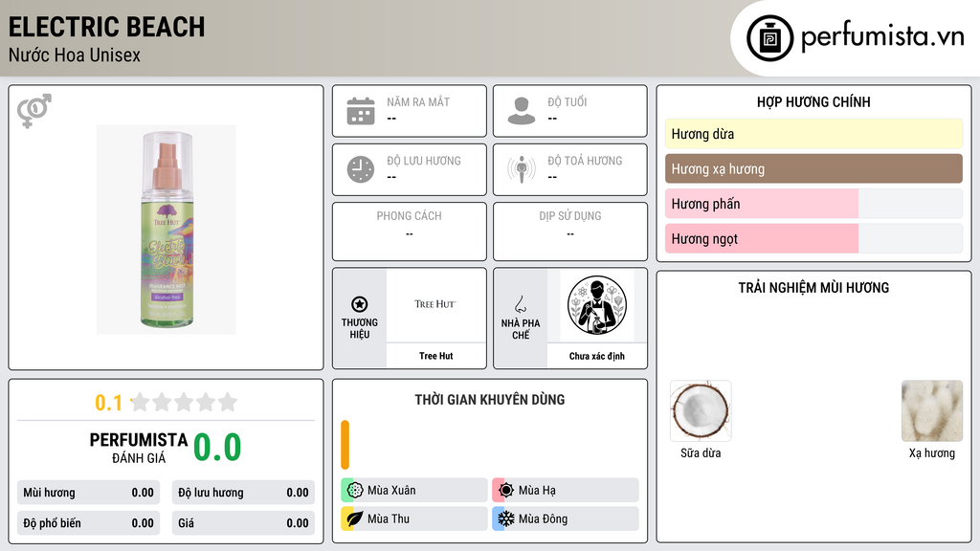
Task: Click the orange recommended-time bar
Action: click(x=345, y=445)
